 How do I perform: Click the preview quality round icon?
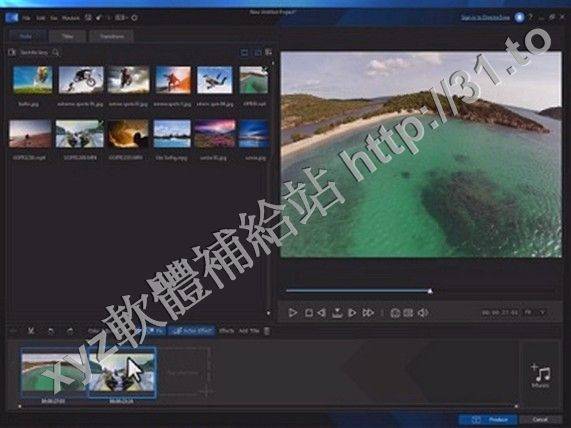point(395,313)
